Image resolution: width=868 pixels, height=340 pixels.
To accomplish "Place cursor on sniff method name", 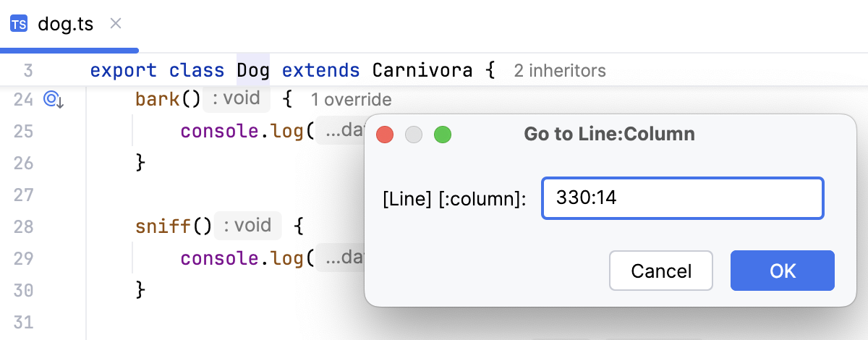I will (x=163, y=226).
